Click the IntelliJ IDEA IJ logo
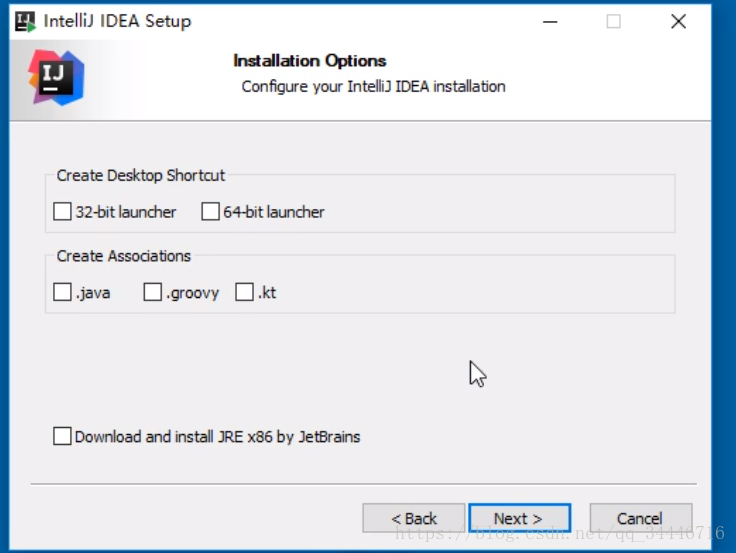This screenshot has width=736, height=553. [56, 77]
